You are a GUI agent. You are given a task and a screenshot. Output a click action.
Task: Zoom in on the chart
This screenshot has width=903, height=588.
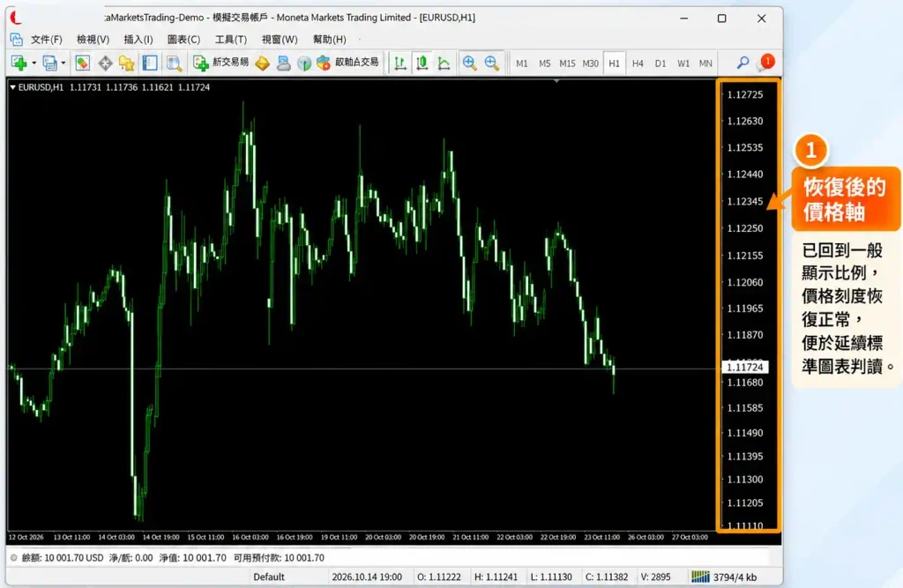click(469, 63)
